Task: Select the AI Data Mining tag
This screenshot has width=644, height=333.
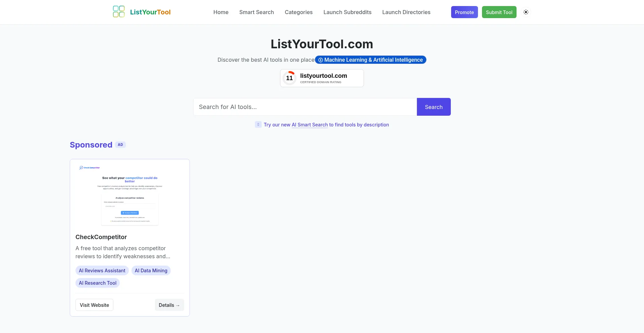Action: tap(151, 271)
